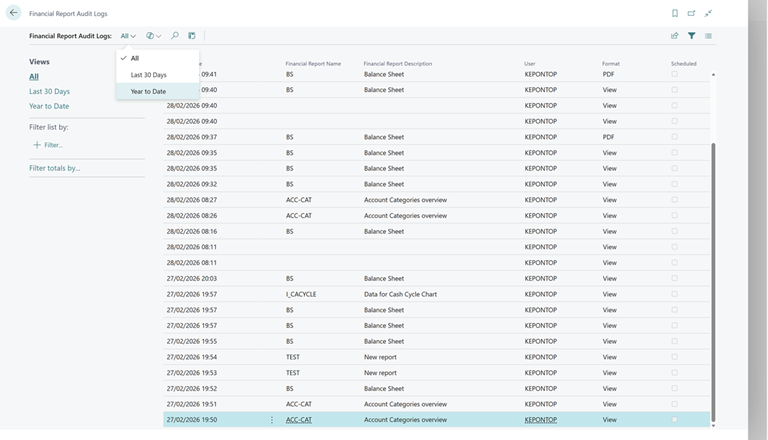The image size is (768, 440).
Task: Select date cell 28/02/2026 08:11 first row
Action: click(192, 247)
